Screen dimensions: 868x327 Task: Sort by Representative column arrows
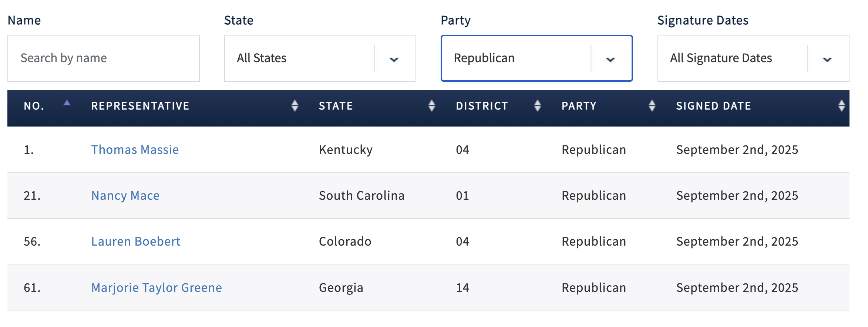(x=295, y=106)
